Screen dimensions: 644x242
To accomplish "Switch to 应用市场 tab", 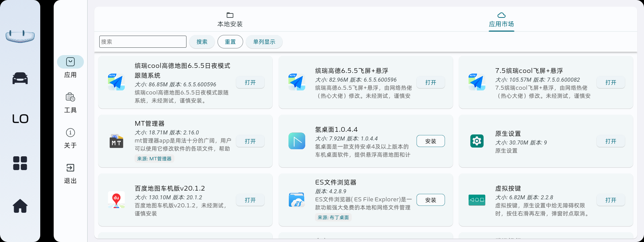I will coord(501,19).
